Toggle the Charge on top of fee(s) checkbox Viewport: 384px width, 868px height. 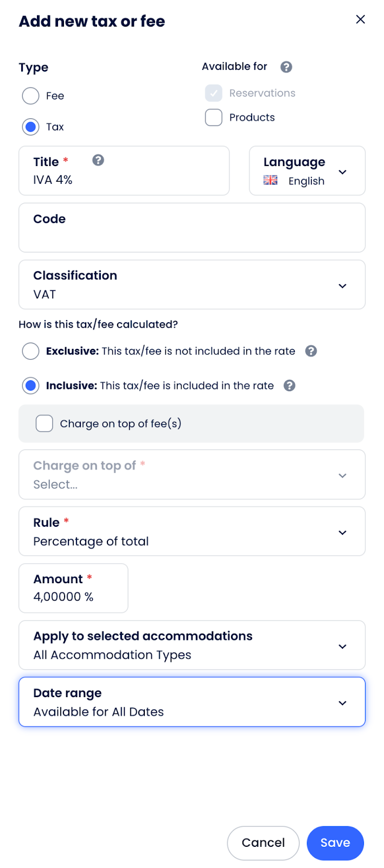pos(44,423)
